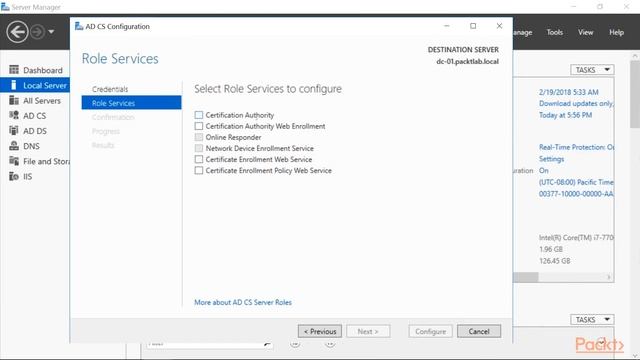Click the AD CS Configuration title icon
The width and height of the screenshot is (640, 360).
tap(79, 26)
